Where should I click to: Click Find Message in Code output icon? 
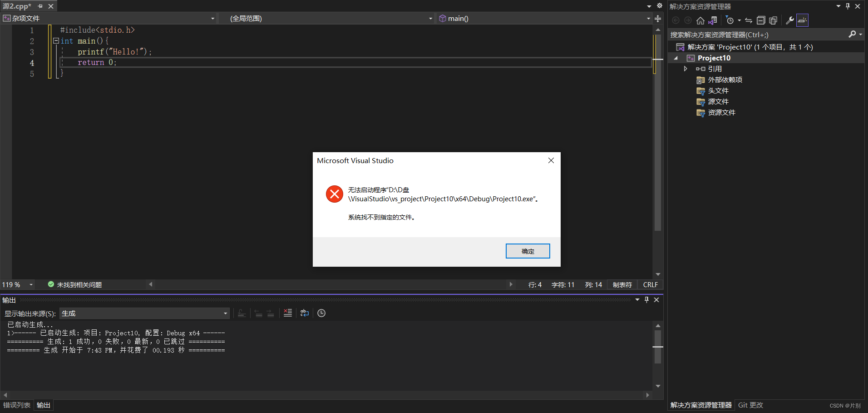click(242, 313)
